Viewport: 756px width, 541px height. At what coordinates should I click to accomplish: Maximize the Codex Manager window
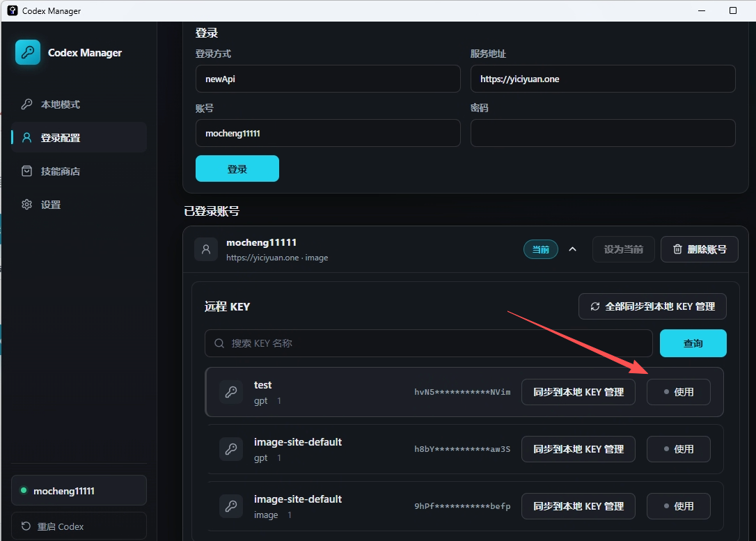tap(733, 10)
